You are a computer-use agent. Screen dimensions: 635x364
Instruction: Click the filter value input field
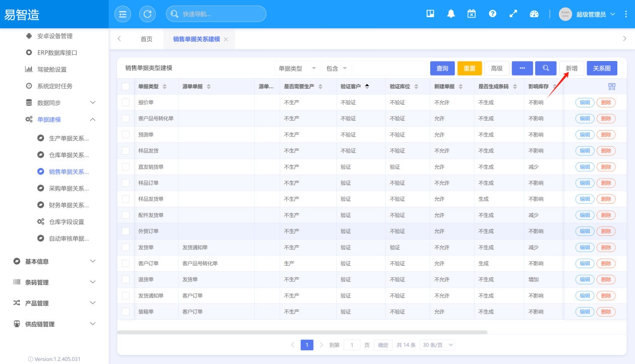(x=390, y=69)
